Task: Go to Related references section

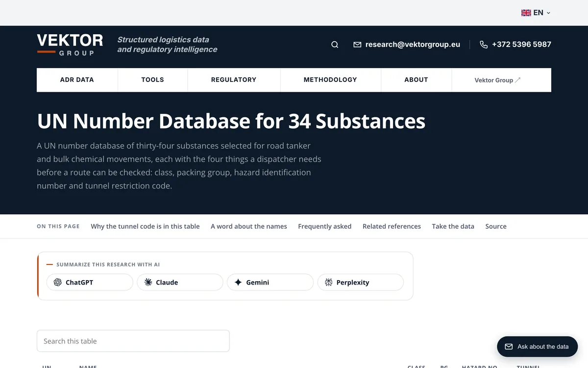Action: tap(392, 226)
